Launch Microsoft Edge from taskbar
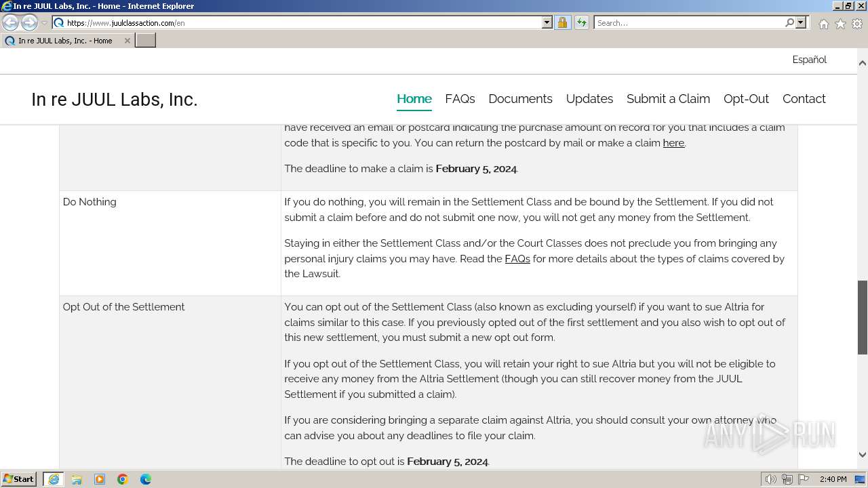 (146, 479)
